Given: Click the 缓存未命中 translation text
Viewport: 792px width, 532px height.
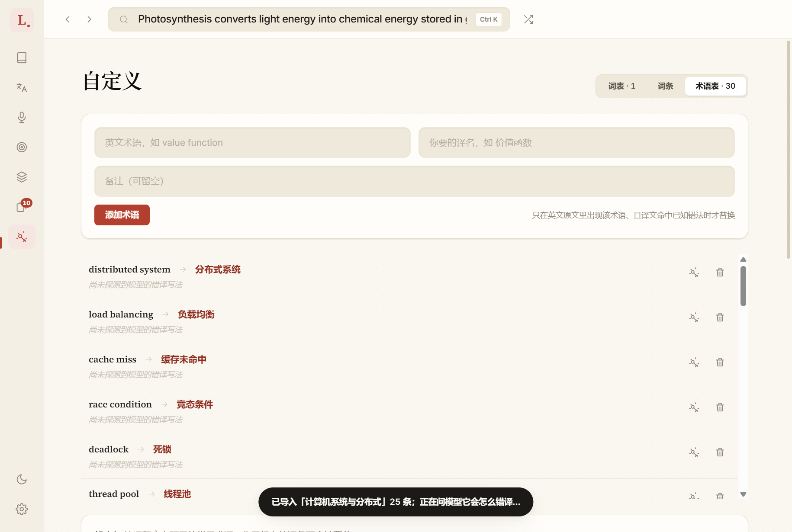Looking at the screenshot, I should pyautogui.click(x=184, y=359).
